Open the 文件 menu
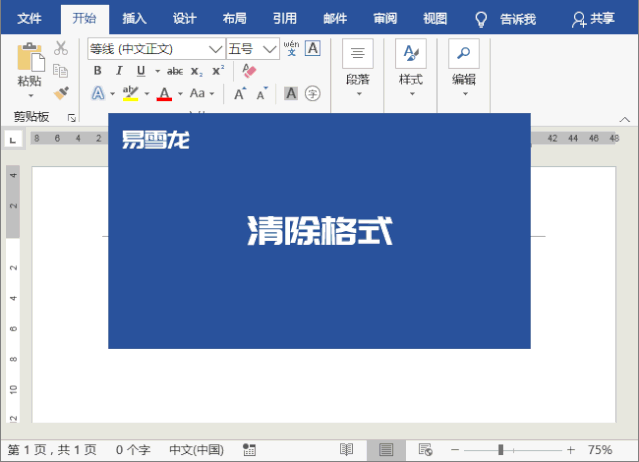639x462 pixels. point(29,19)
